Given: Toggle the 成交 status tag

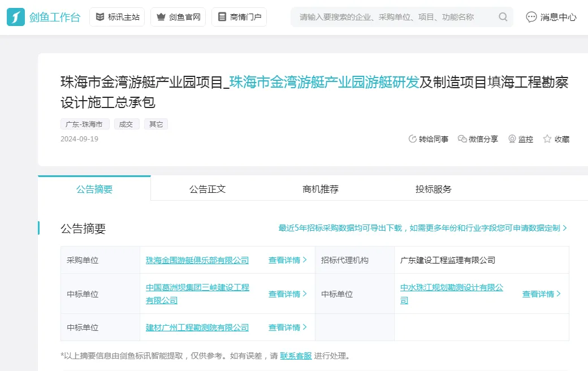Looking at the screenshot, I should 127,124.
